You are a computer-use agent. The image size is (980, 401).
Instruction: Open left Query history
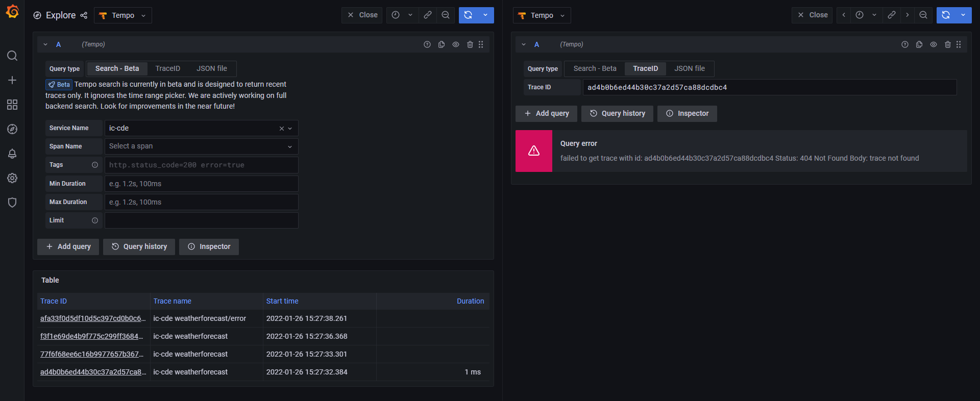coord(139,246)
